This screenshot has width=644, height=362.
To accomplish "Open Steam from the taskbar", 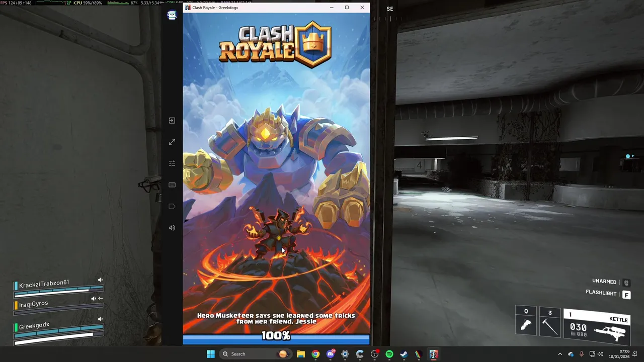I will click(x=404, y=354).
